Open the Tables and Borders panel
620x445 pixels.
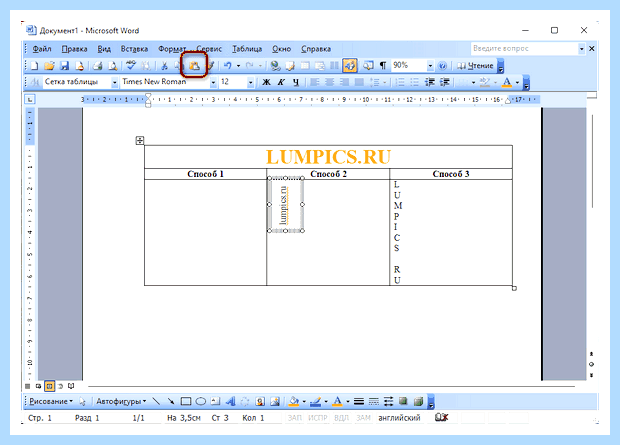(x=290, y=66)
